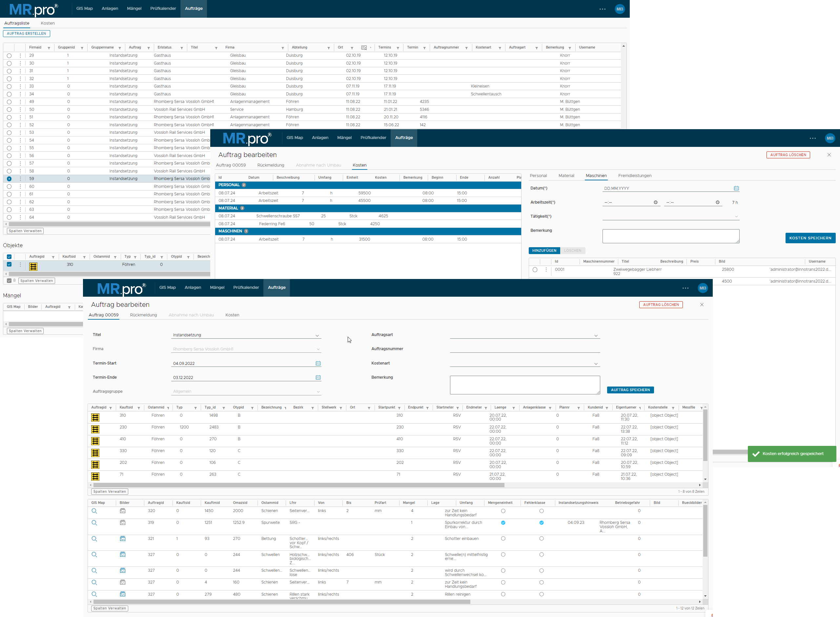Open the more menu in the Kosten window header
This screenshot has width=840, height=617.
coord(813,138)
